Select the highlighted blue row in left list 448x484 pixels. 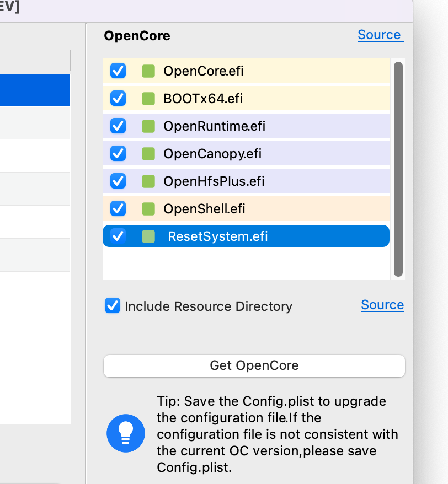[x=35, y=90]
